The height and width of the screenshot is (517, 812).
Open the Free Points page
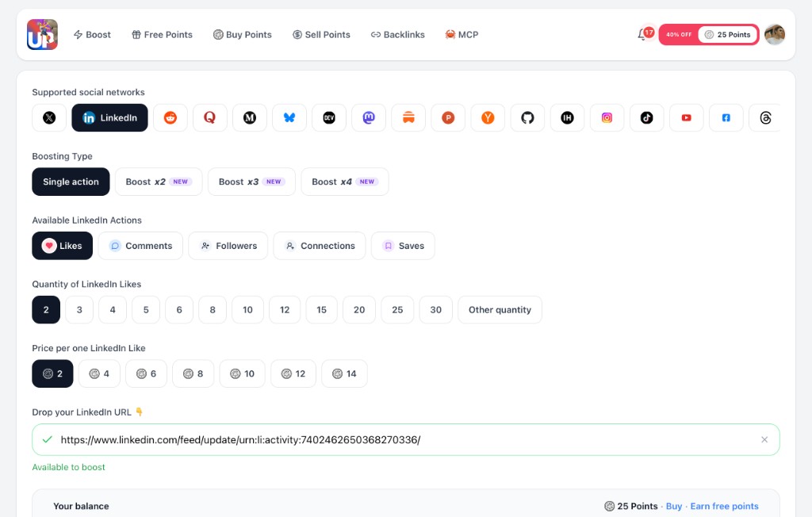pyautogui.click(x=162, y=35)
